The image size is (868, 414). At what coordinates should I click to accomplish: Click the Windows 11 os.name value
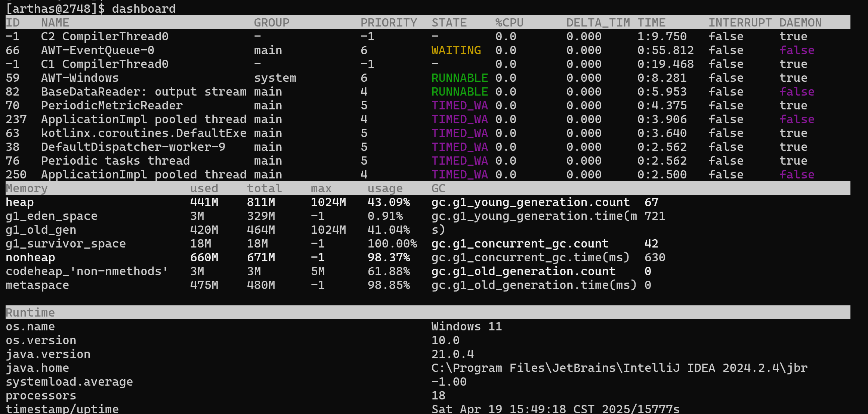point(466,326)
